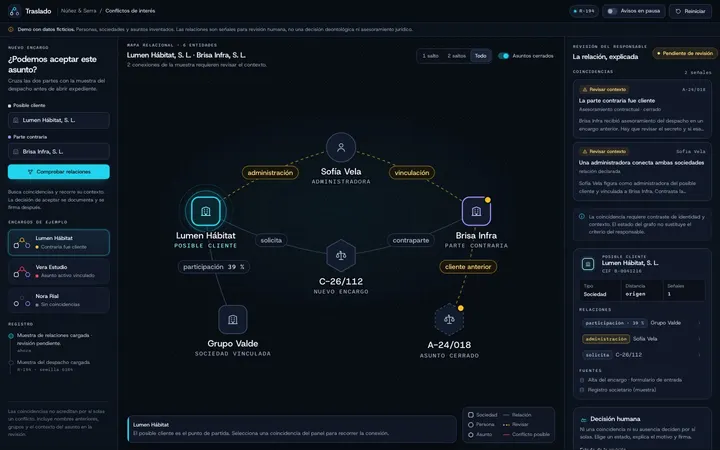720x450 pixels.
Task: Click the Conflicto posible legend entry
Action: coord(526,435)
